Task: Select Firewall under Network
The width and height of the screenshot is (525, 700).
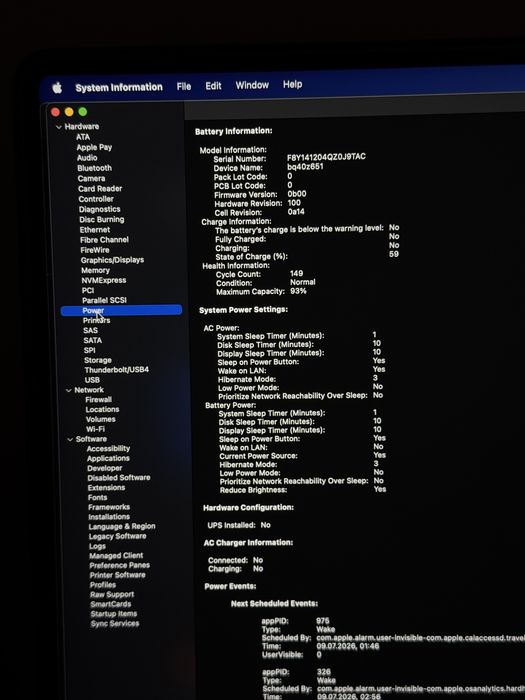Action: pos(99,400)
